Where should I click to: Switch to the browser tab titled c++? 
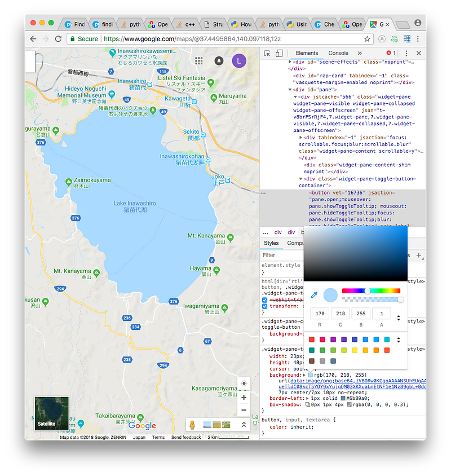186,24
